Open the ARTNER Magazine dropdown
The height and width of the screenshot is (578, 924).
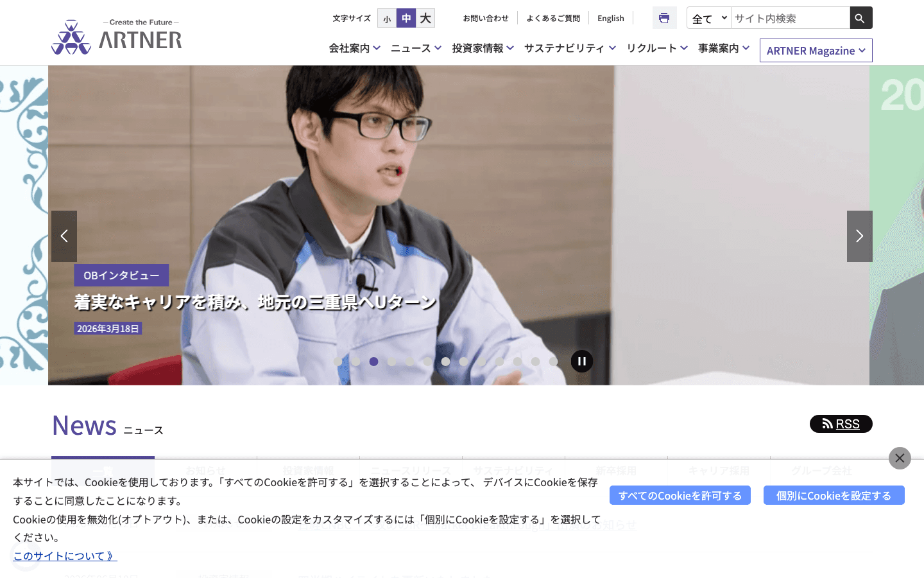(x=816, y=51)
